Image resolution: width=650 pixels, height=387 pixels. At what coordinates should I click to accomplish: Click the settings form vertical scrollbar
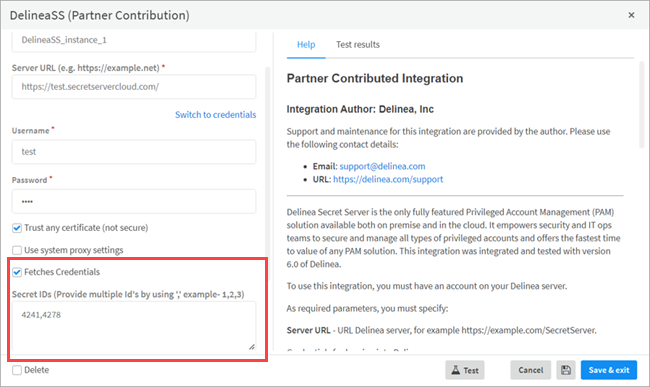pyautogui.click(x=267, y=174)
